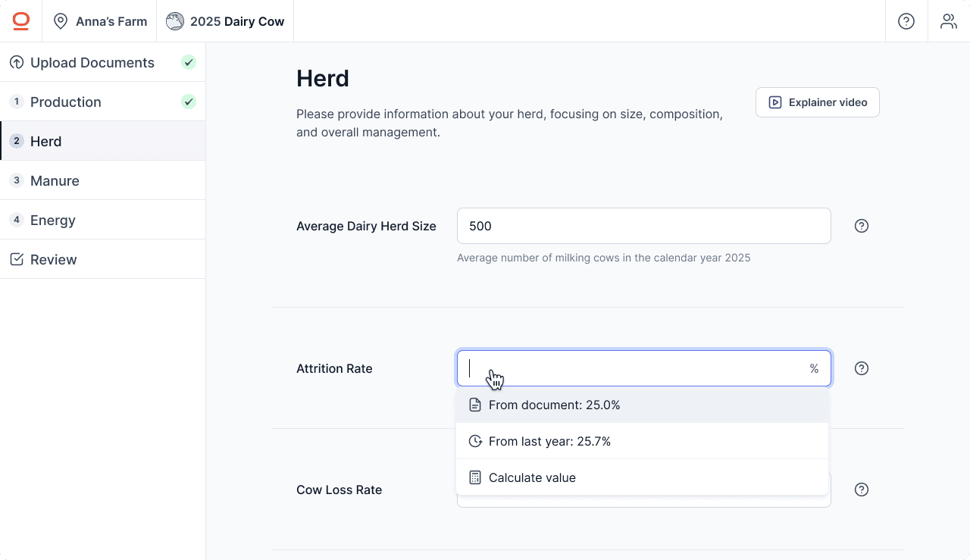This screenshot has height=560, width=970.
Task: Open the 2025 Dairy Cow selector
Action: (x=225, y=21)
